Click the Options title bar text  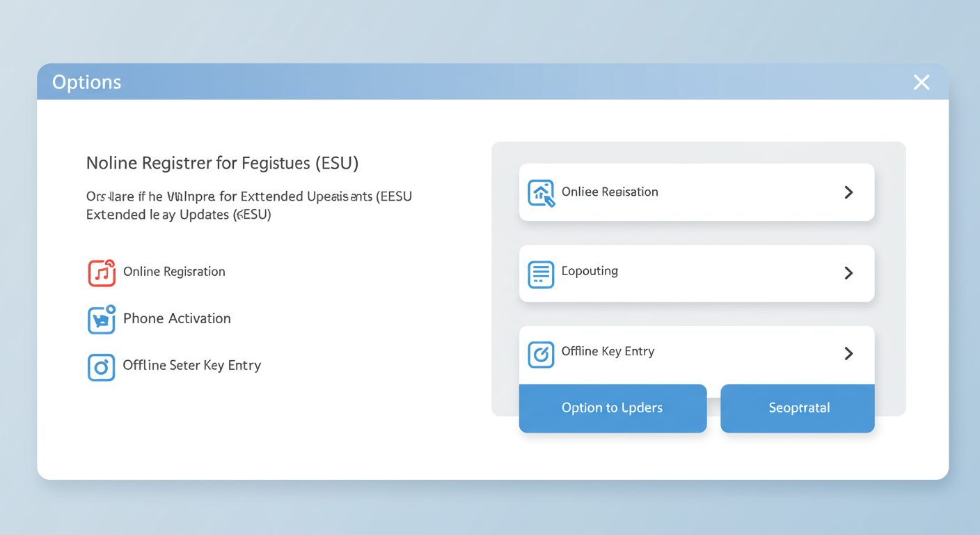point(86,82)
